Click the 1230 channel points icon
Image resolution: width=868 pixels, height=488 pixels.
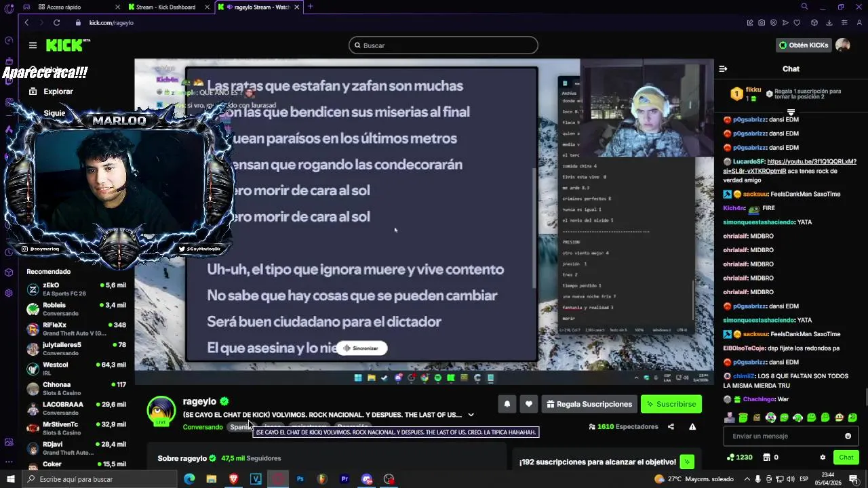click(x=740, y=457)
